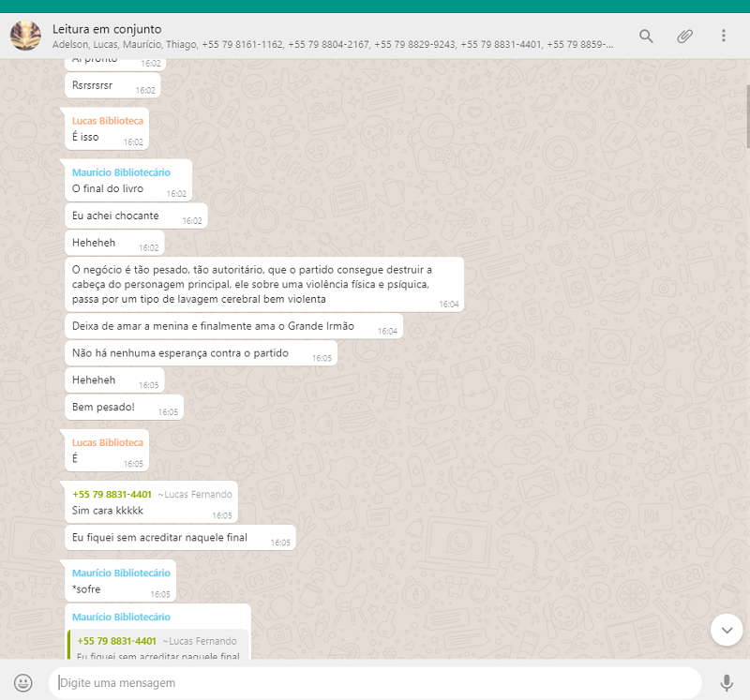Click the group participants list subtitle
This screenshot has width=750, height=700.
333,44
